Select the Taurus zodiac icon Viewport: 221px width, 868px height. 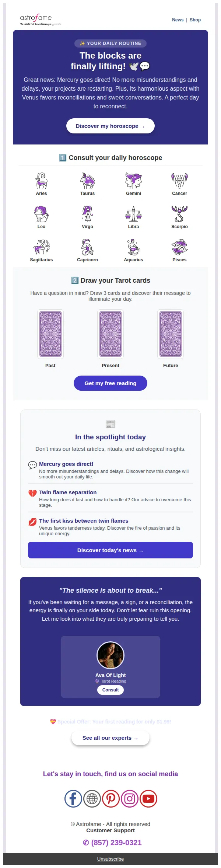[87, 181]
